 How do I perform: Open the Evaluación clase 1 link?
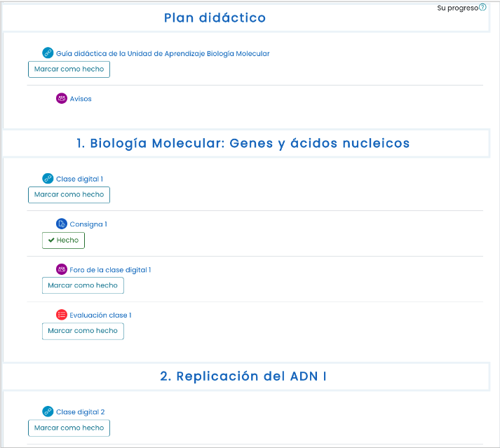(x=100, y=315)
